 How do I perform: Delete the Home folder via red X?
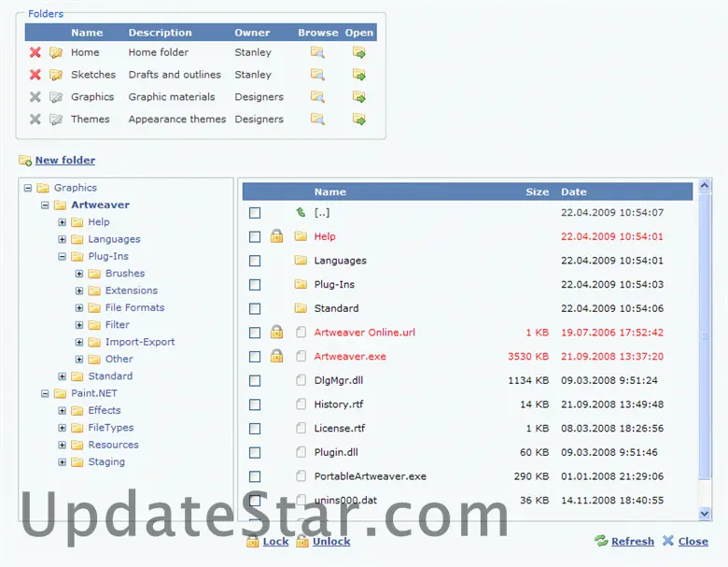tap(35, 52)
